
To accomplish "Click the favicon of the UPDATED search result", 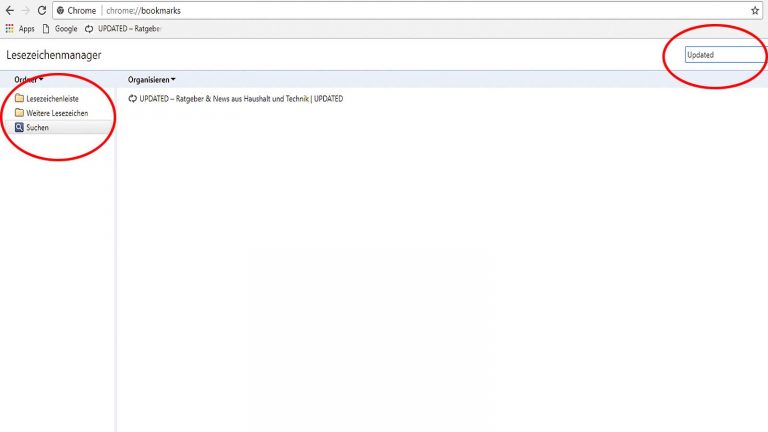I will click(133, 98).
